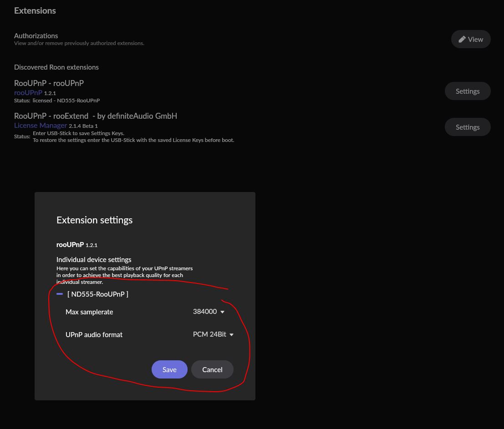Click the arrow beside PCM 24Bit

point(231,334)
